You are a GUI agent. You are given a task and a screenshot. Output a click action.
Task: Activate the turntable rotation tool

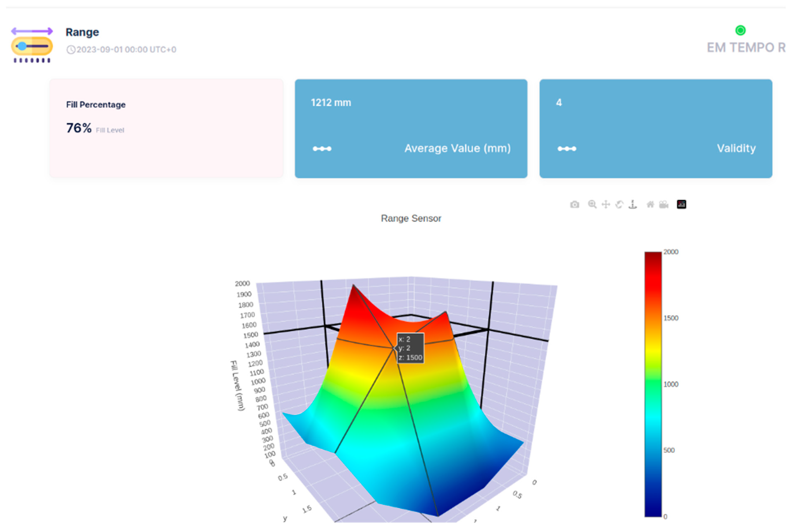click(x=633, y=204)
